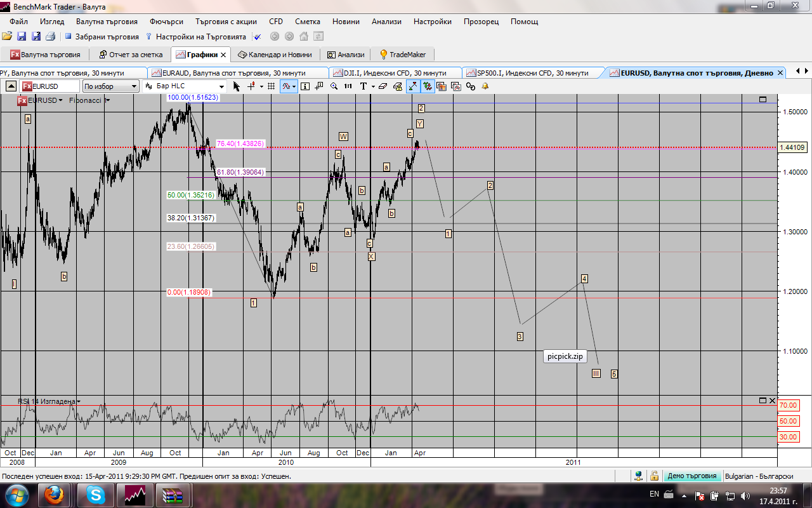Open the indicators curve tool
This screenshot has width=812, height=508.
point(289,86)
